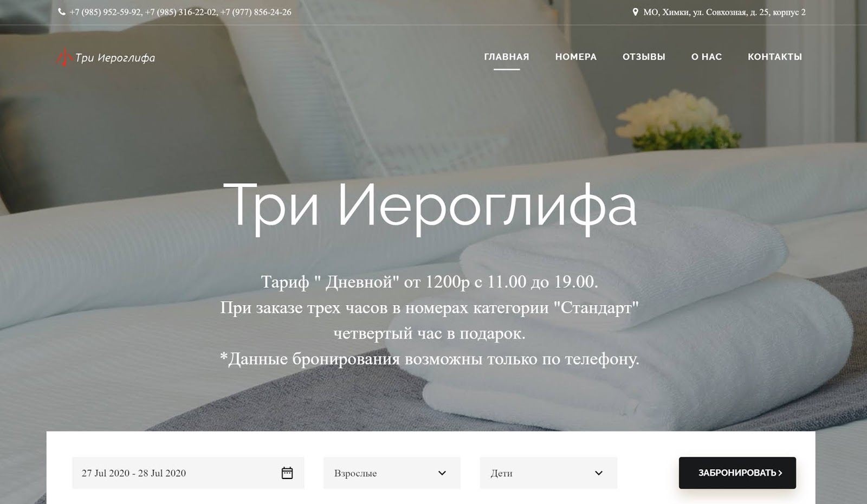Call the number +7 (985) 952-59-92
The width and height of the screenshot is (867, 504).
coord(105,12)
